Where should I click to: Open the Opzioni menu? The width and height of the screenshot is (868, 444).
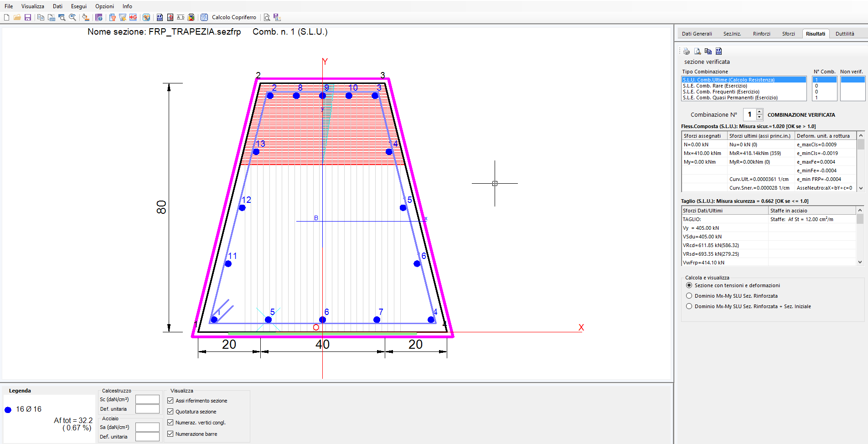point(104,6)
